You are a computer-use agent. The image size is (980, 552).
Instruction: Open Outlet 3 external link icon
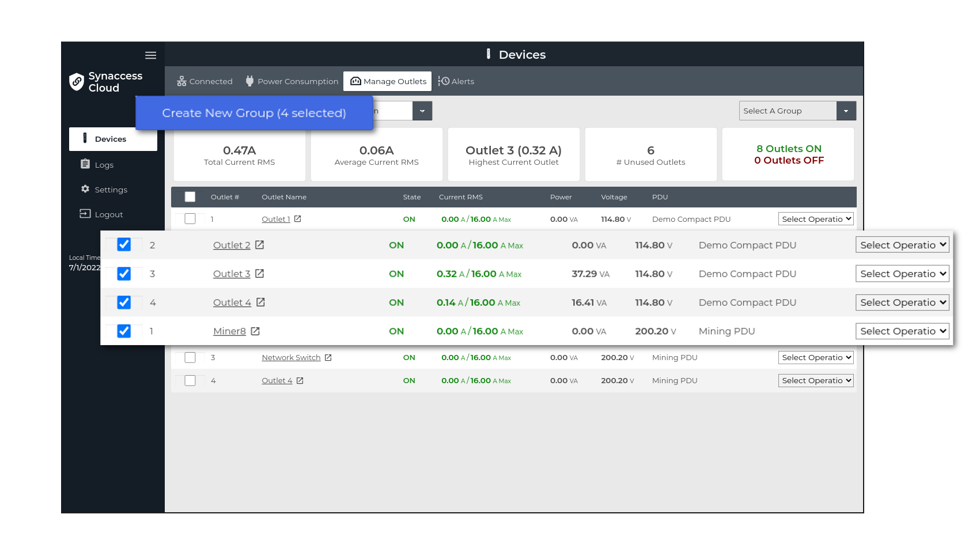click(260, 274)
